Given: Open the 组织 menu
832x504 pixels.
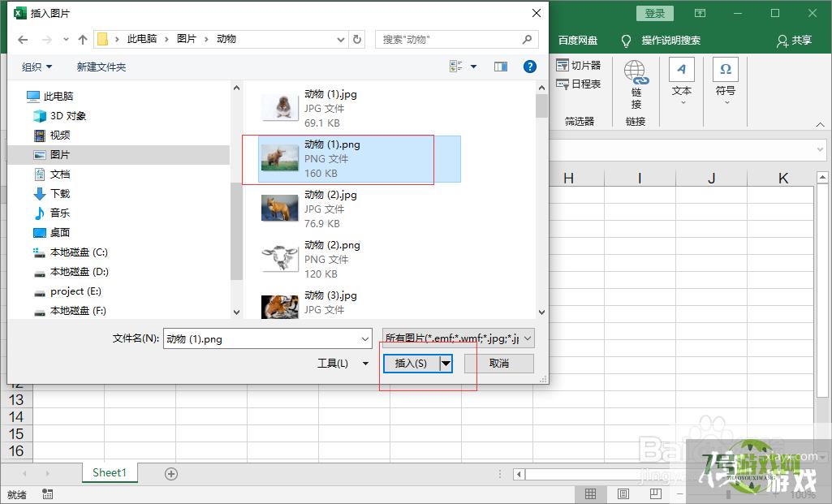Looking at the screenshot, I should point(37,67).
